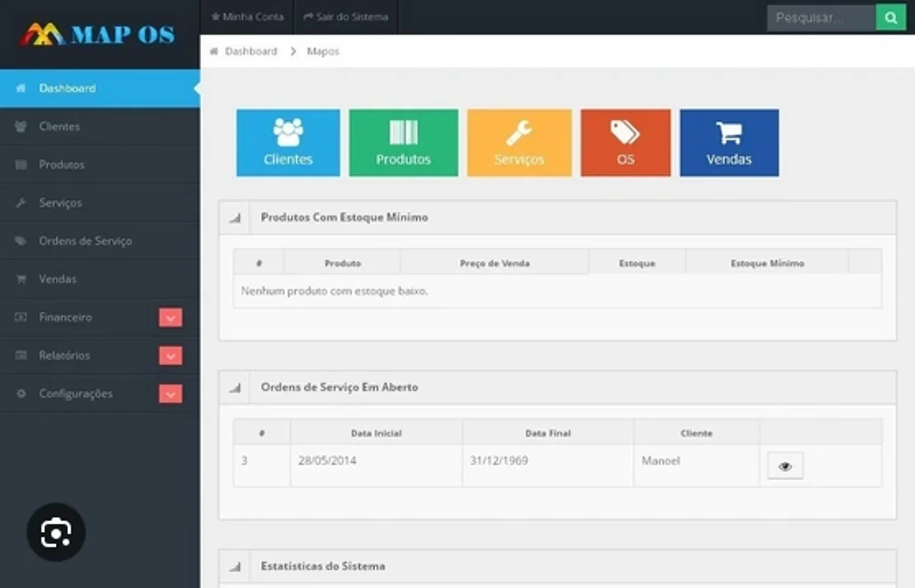Expand the Relatórios submenu arrow
Image resolution: width=915 pixels, height=588 pixels.
pos(171,356)
